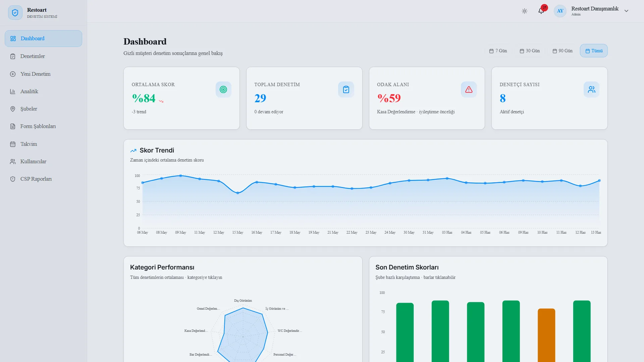The image size is (644, 362).
Task: Click the warning triangle icon on Odak Alanı card
Action: pyautogui.click(x=469, y=89)
